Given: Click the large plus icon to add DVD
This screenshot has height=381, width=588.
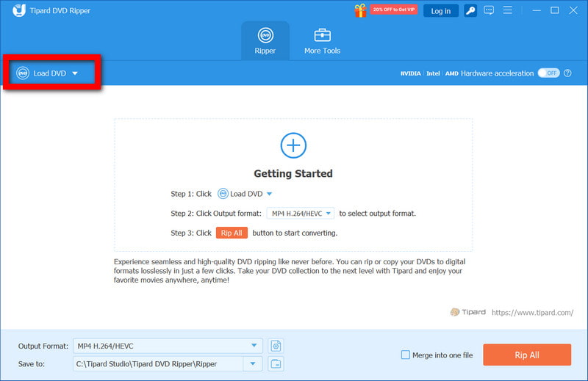Looking at the screenshot, I should (293, 145).
